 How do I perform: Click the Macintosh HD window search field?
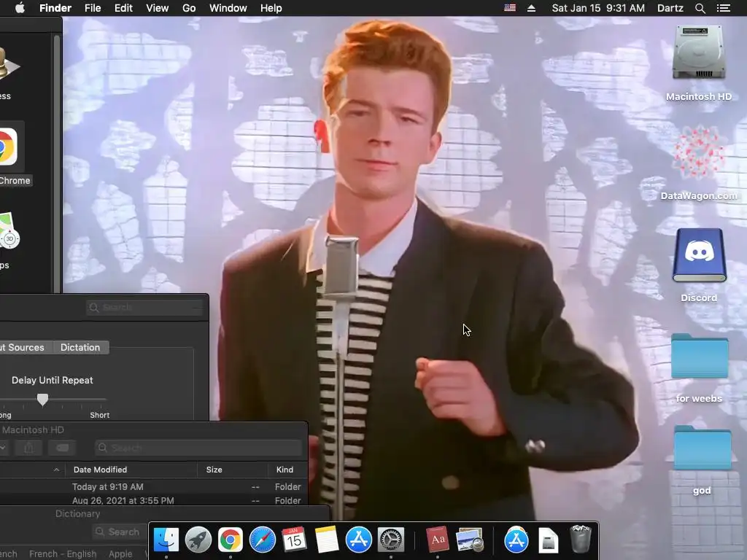(198, 448)
